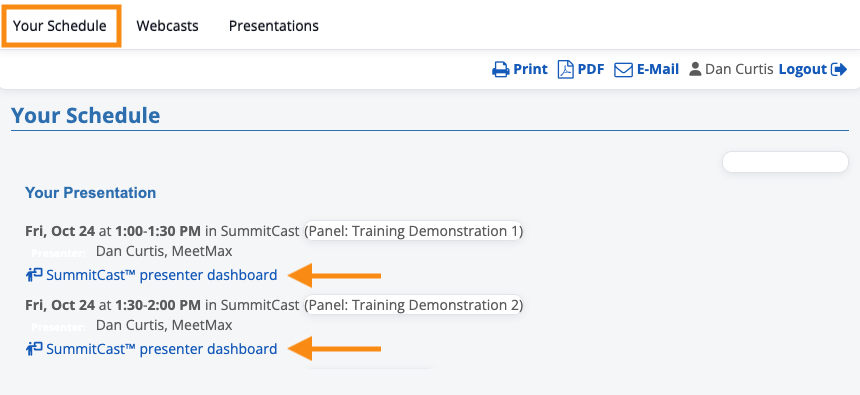
Task: Click the E-Mail text link
Action: coord(658,69)
